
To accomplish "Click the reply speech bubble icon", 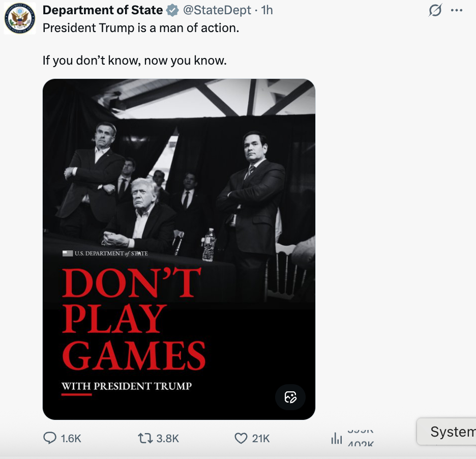I will click(x=50, y=438).
